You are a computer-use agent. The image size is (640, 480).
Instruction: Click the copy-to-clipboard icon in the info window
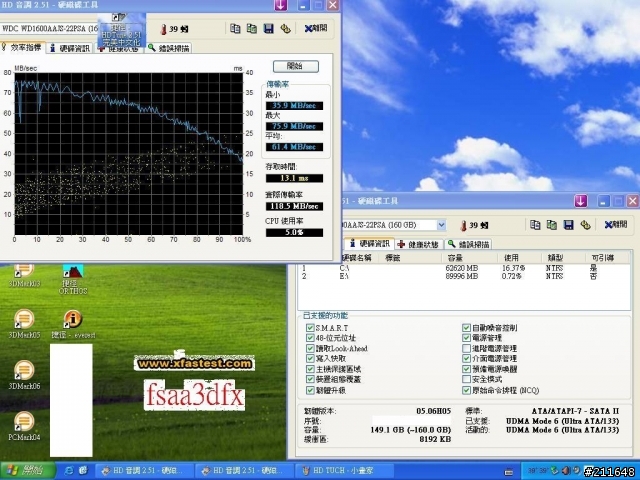click(x=535, y=225)
